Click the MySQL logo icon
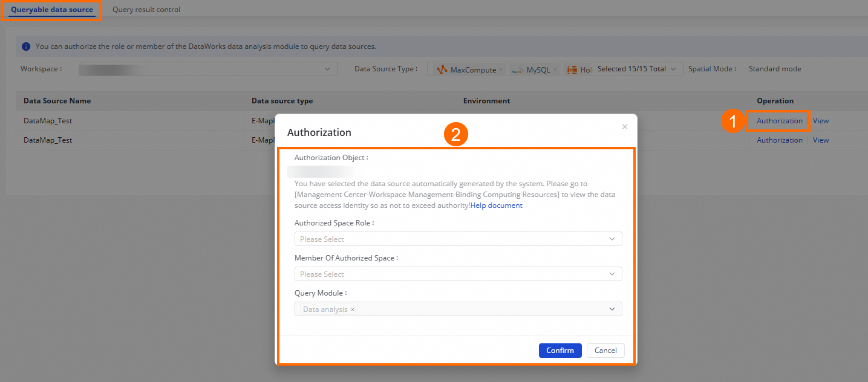This screenshot has height=382, width=868. [517, 70]
